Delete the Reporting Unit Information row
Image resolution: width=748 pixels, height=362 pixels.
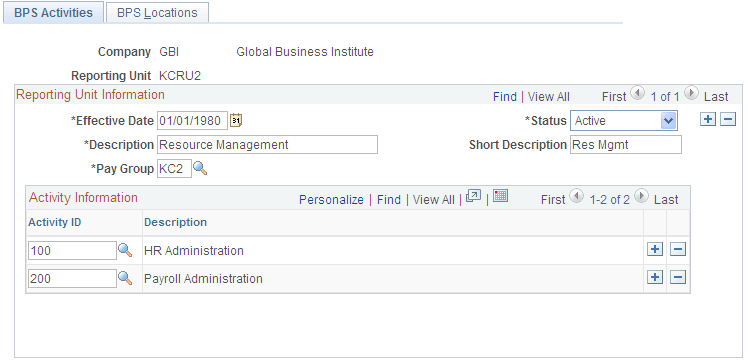[x=727, y=119]
